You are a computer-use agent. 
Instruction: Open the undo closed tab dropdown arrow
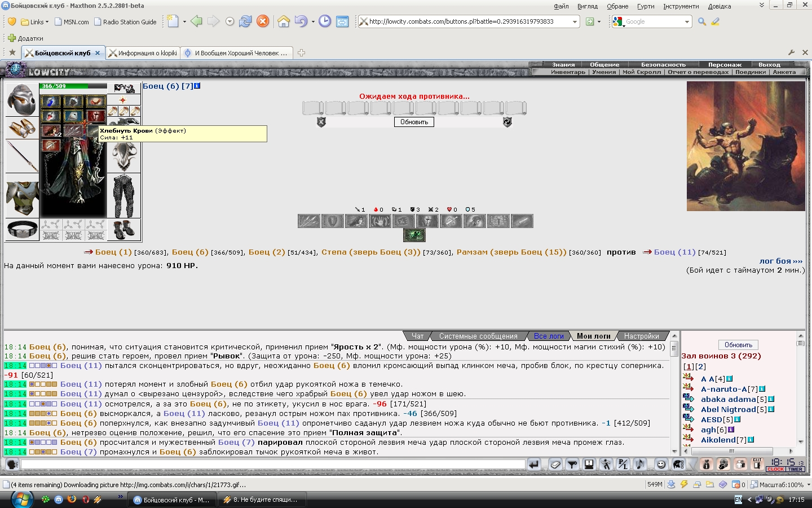[313, 21]
